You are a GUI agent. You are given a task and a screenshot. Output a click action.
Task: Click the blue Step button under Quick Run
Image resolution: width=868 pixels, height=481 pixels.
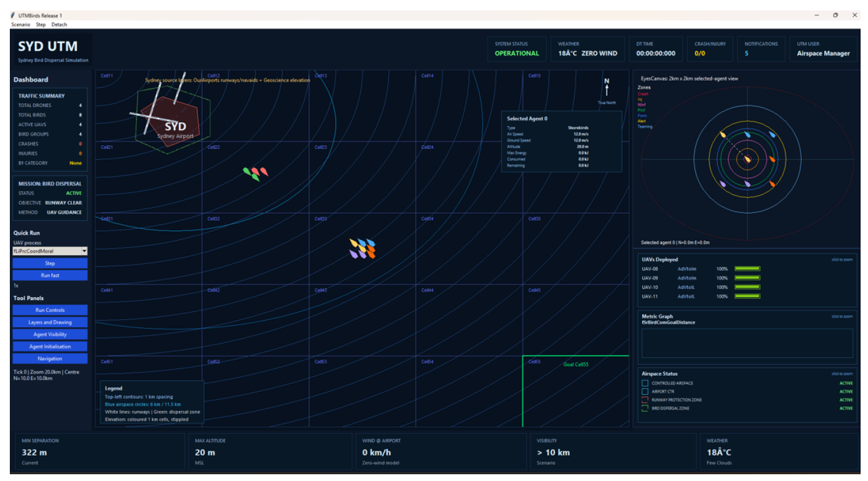pyautogui.click(x=50, y=263)
